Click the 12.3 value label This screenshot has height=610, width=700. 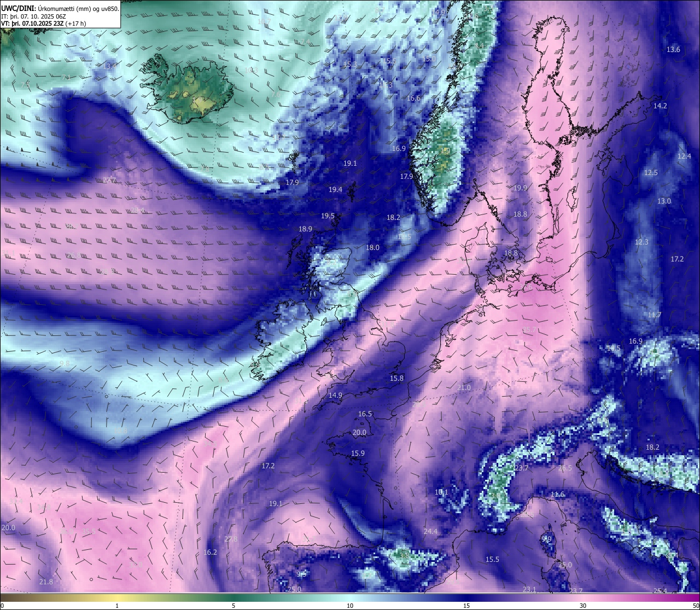pos(641,242)
